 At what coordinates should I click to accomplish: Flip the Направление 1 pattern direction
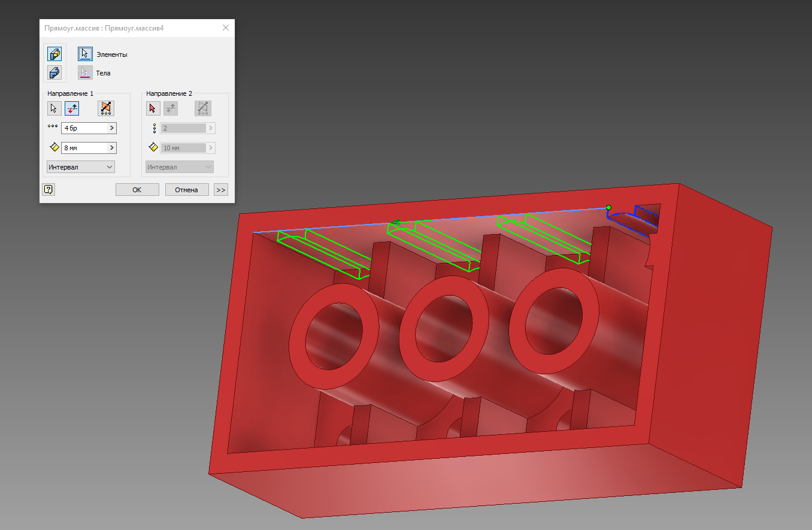point(72,108)
